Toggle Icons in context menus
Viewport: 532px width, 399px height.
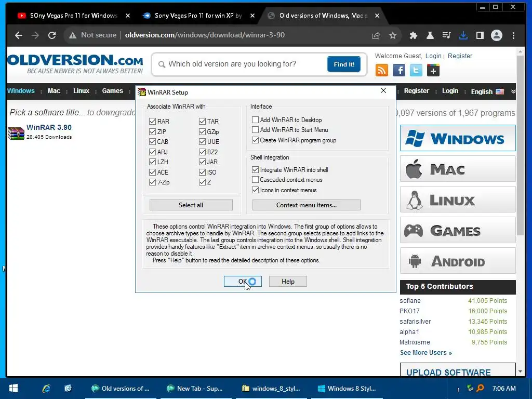[x=255, y=190]
